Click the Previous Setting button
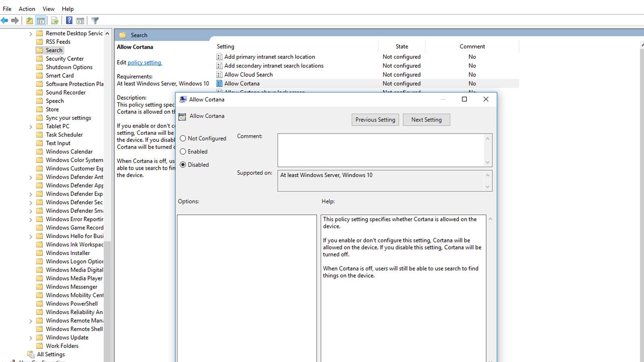Image resolution: width=644 pixels, height=362 pixels. [x=375, y=119]
